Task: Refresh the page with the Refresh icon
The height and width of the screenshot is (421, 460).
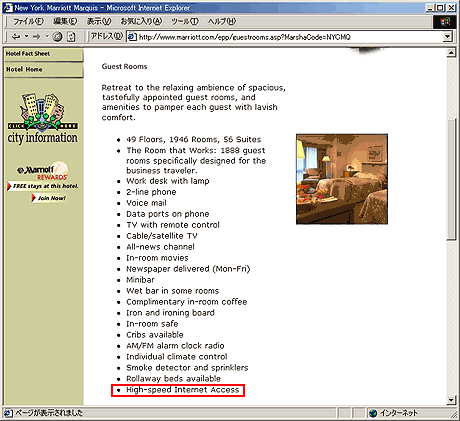Action: [71, 36]
